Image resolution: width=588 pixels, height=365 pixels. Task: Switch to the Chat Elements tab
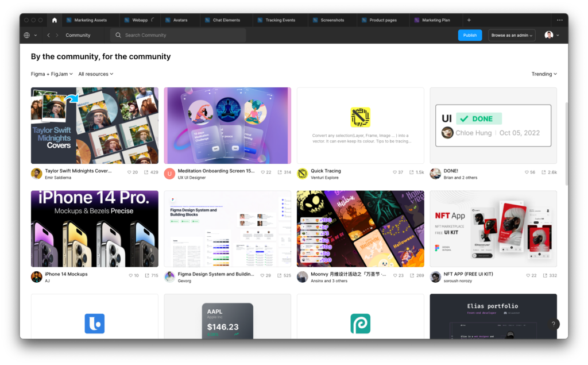pos(226,20)
